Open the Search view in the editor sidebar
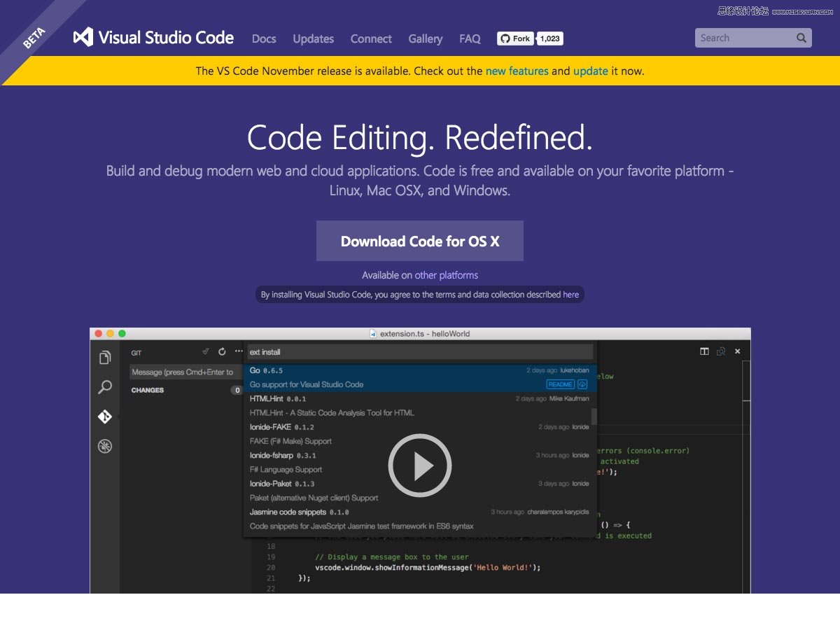The height and width of the screenshot is (630, 840). point(105,387)
